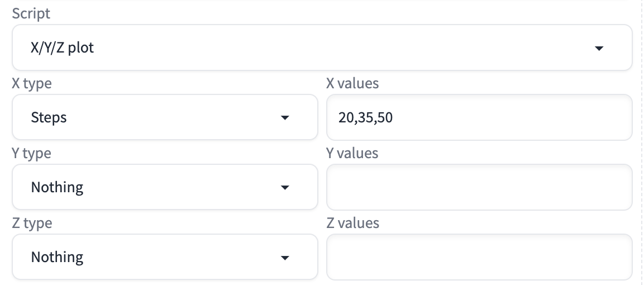
Task: Click on the 20,35,50 text
Action: [x=365, y=118]
